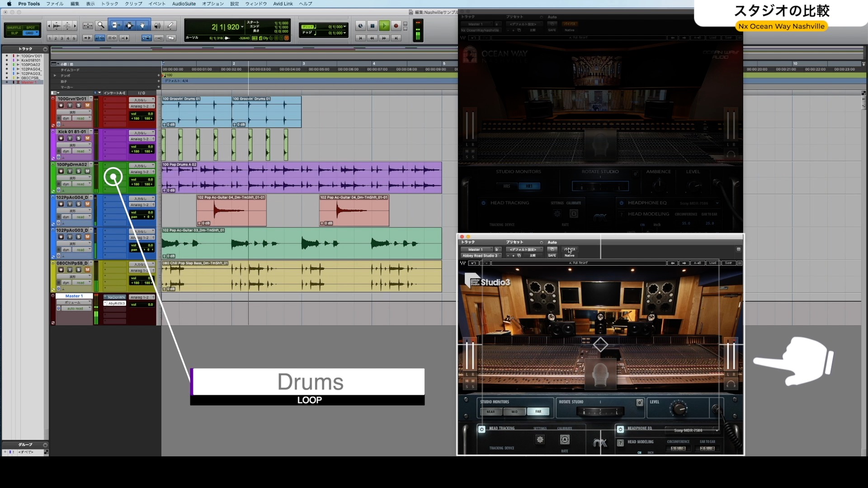This screenshot has height=488, width=868.
Task: Open main counter display format dropdown
Action: click(x=242, y=27)
